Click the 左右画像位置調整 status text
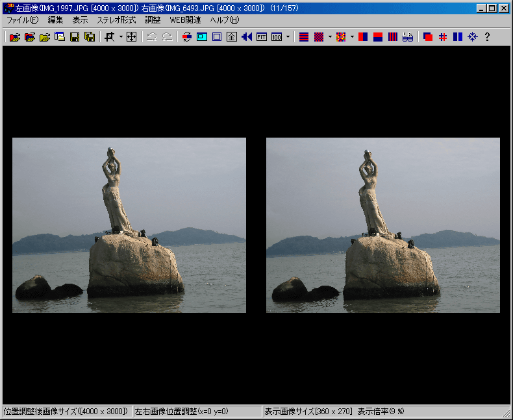This screenshot has height=420, width=513. pyautogui.click(x=181, y=411)
